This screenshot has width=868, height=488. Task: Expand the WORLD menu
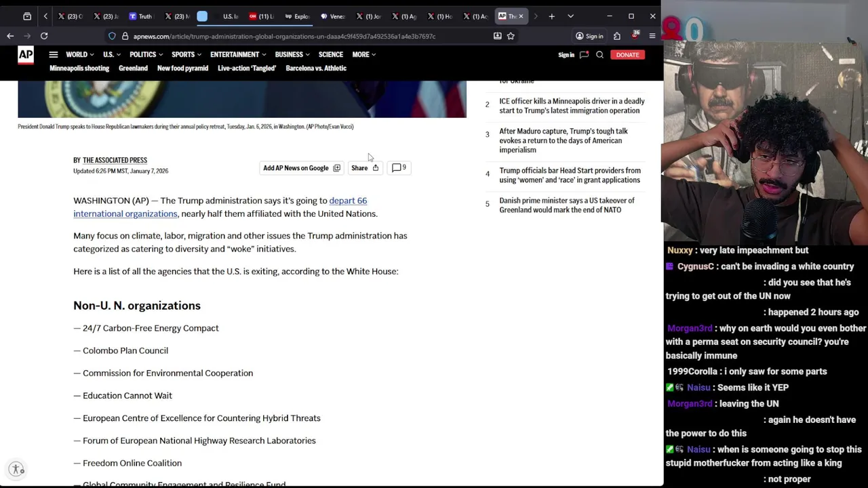click(x=79, y=55)
